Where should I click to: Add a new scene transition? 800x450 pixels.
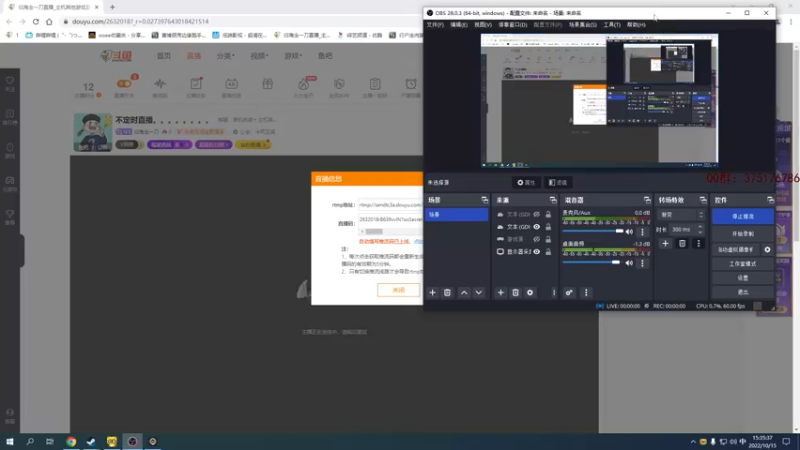tap(665, 243)
